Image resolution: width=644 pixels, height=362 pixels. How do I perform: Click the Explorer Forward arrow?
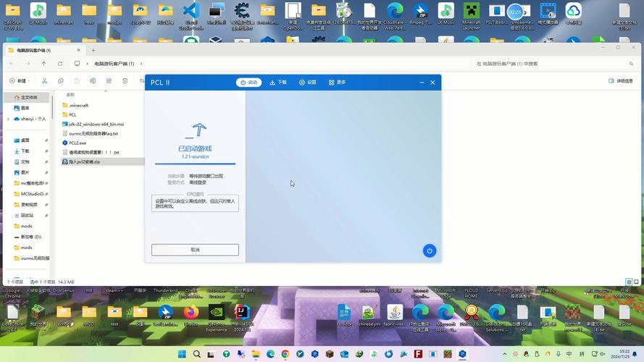click(28, 64)
